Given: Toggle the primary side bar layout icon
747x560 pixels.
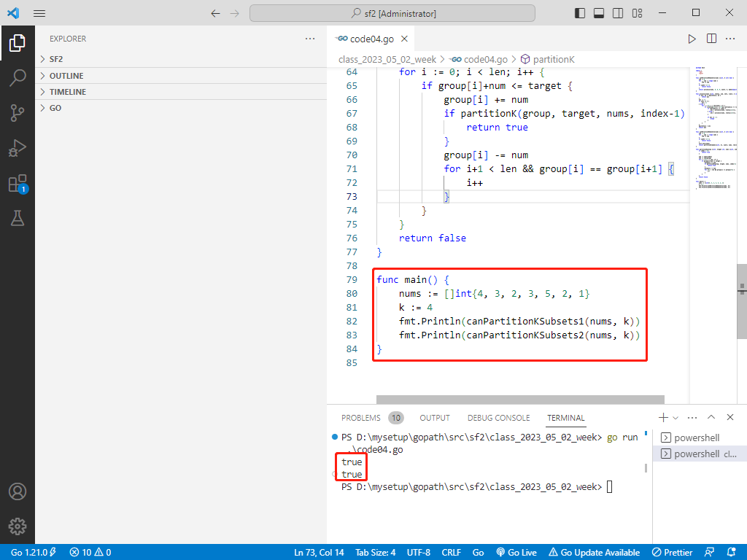Looking at the screenshot, I should 580,13.
